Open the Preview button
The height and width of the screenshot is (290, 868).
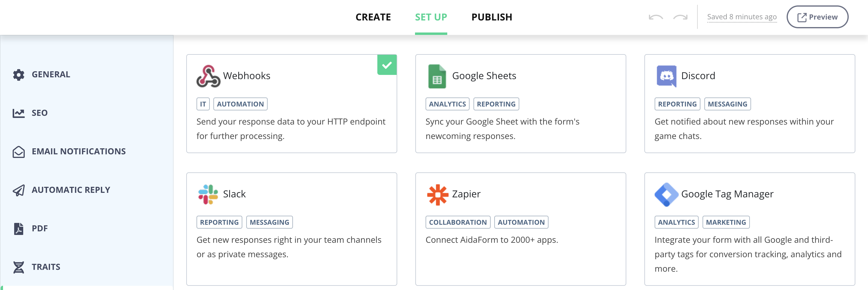coord(817,17)
